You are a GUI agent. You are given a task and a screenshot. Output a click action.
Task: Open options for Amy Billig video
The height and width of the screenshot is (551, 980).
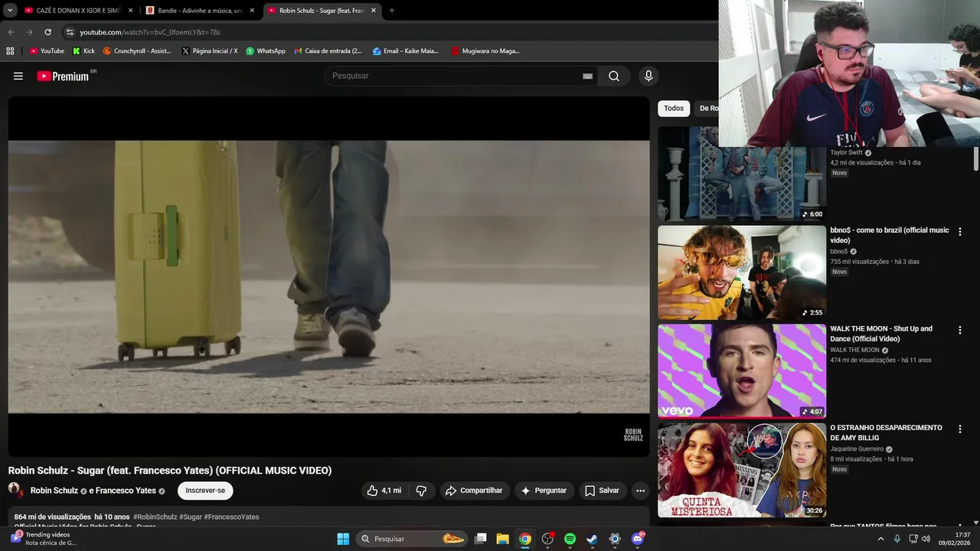(959, 429)
